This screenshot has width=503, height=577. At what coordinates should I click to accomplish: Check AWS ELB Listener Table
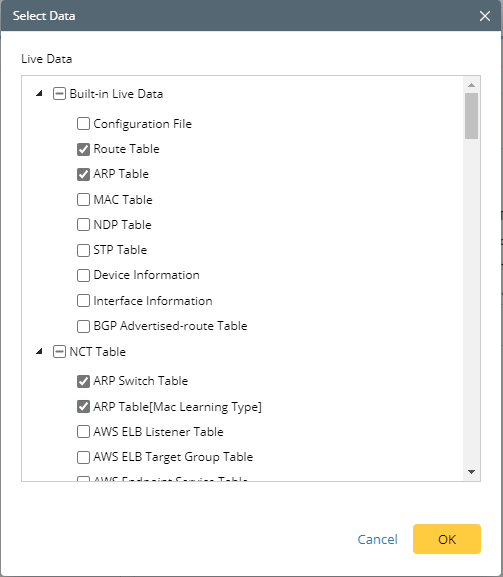[83, 431]
